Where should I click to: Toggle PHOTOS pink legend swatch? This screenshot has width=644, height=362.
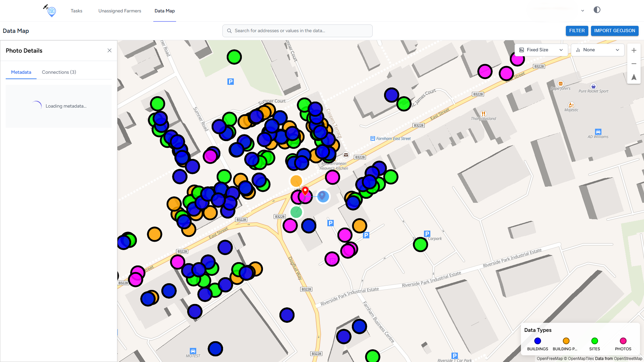coord(623,341)
